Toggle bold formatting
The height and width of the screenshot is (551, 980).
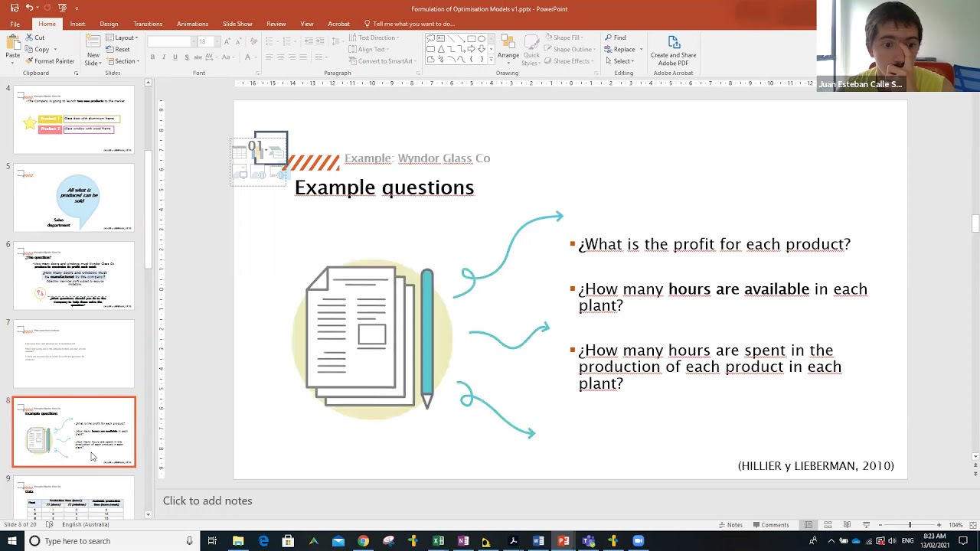[x=152, y=57]
